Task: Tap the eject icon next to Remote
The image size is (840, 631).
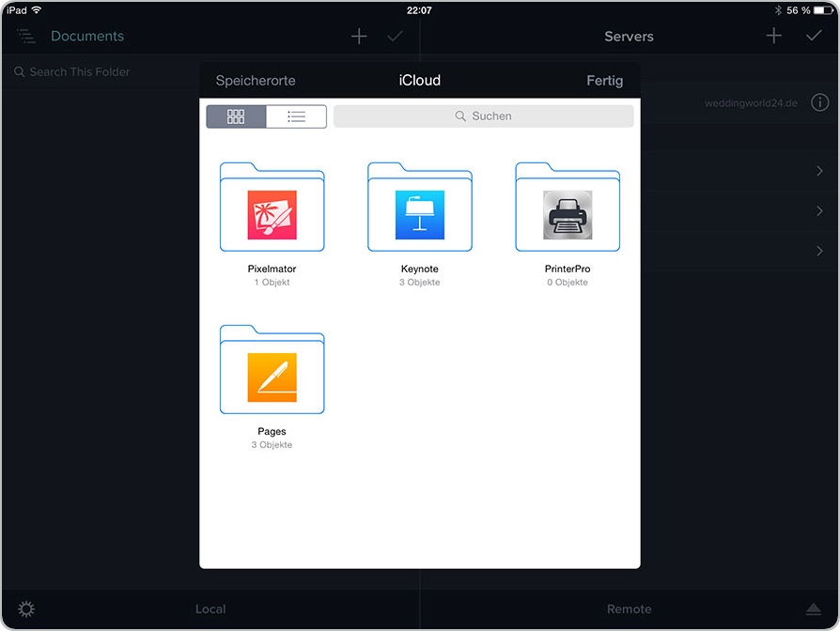Action: 813,609
